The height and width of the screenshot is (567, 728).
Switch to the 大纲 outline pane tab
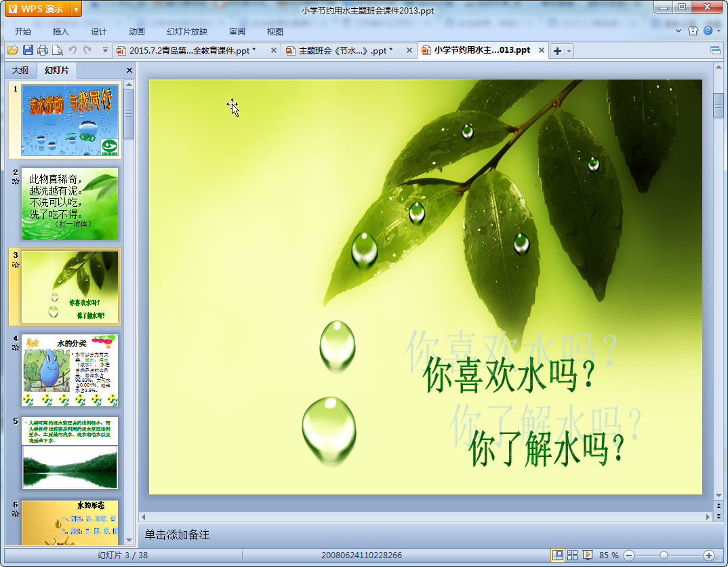20,70
